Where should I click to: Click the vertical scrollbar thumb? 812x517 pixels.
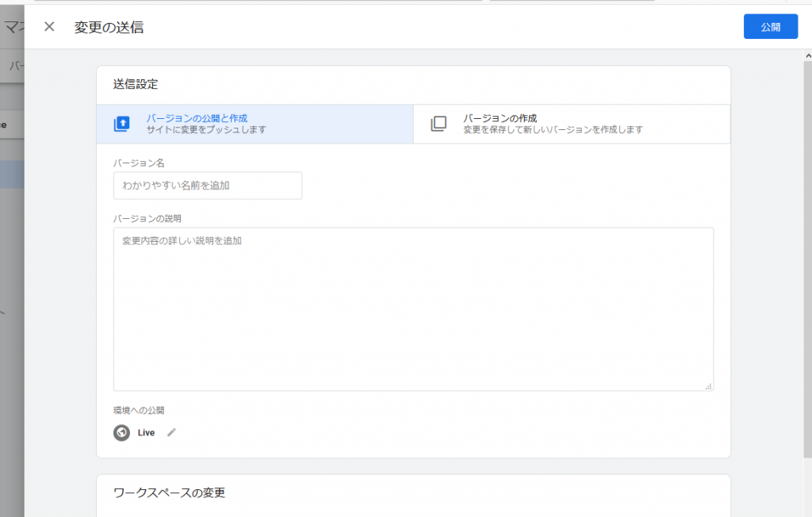808,259
